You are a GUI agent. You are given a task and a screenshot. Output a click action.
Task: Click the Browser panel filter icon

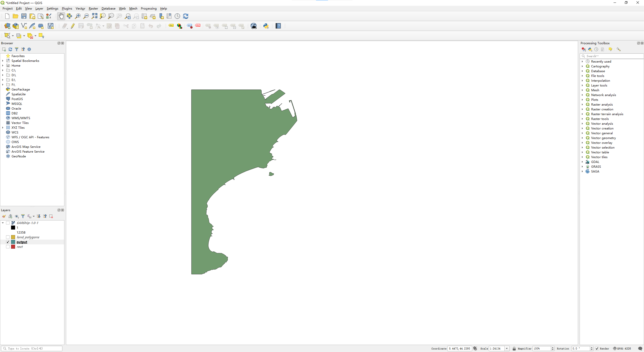pos(17,49)
